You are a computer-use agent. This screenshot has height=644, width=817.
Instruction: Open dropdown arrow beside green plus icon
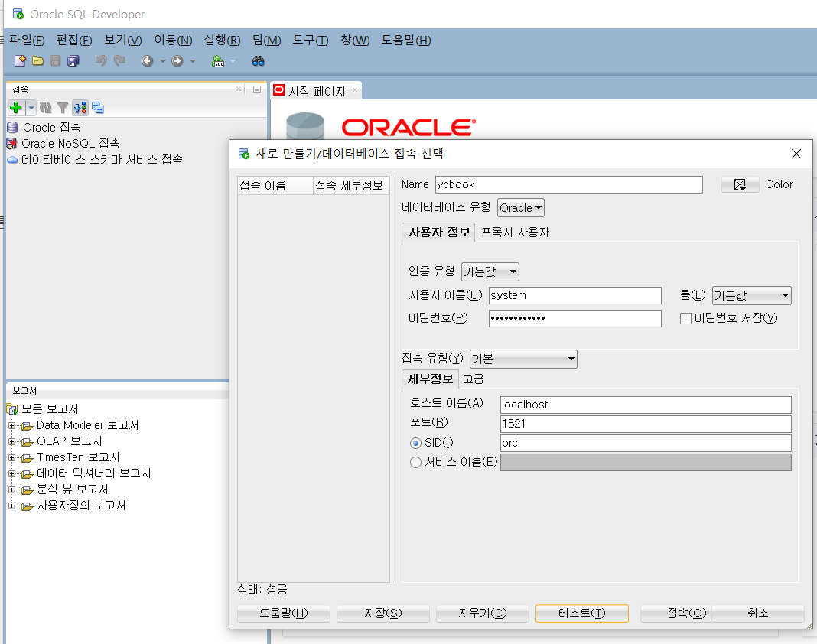click(x=31, y=108)
